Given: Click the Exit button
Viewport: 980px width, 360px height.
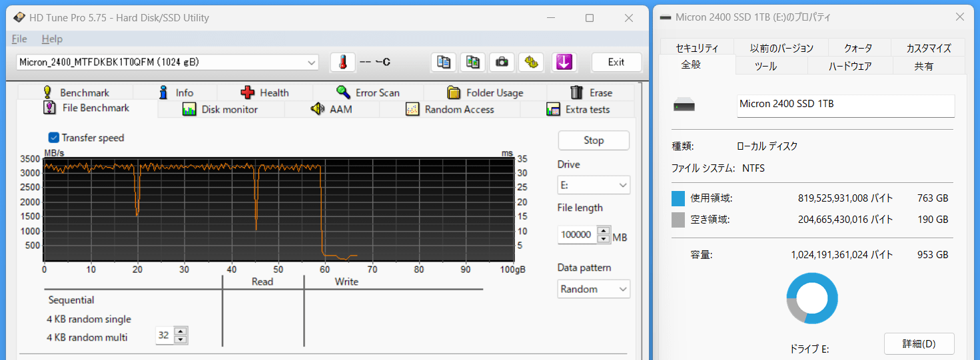Looking at the screenshot, I should coord(616,62).
